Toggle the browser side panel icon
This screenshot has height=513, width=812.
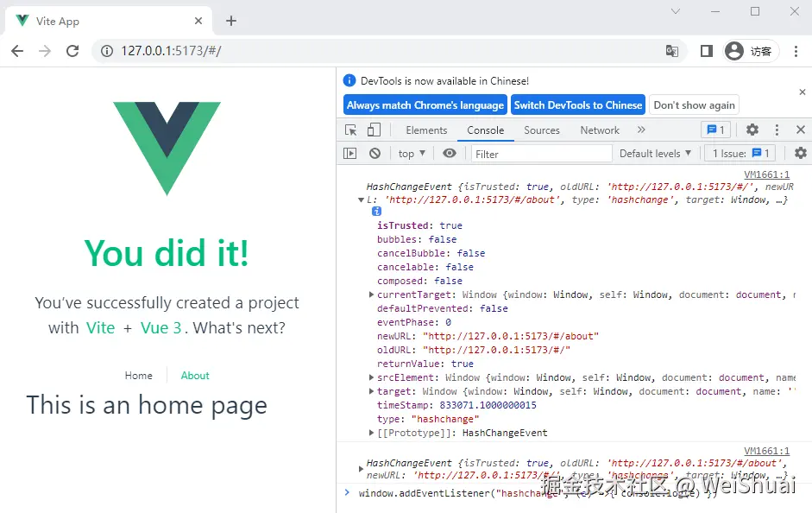coord(707,51)
